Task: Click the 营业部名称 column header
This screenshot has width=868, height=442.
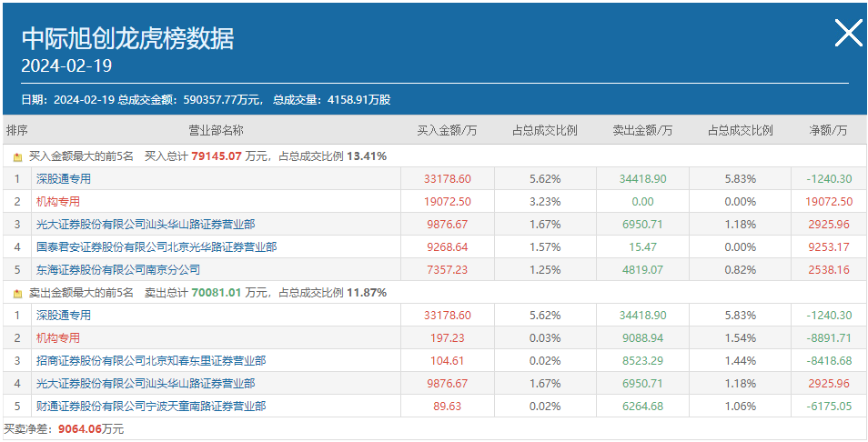Action: [216, 131]
